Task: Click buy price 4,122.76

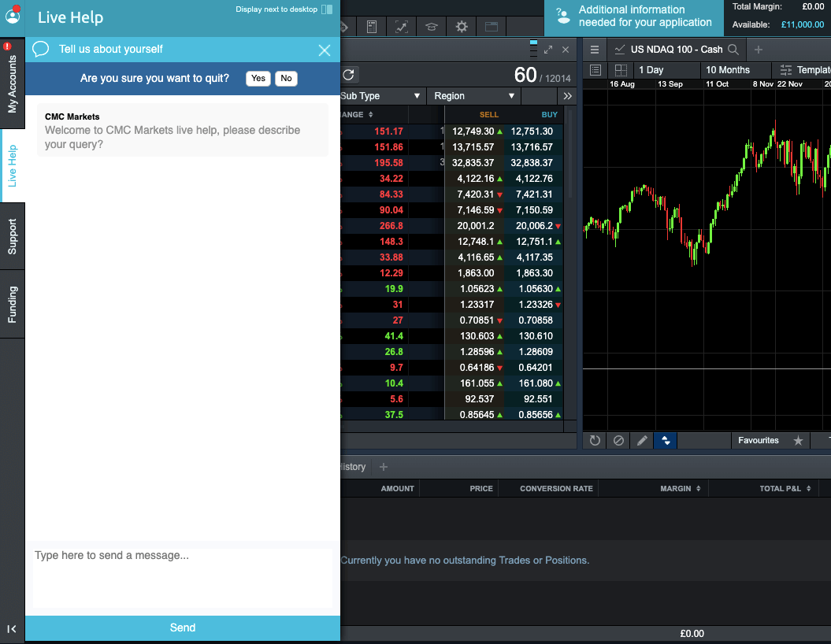Action: coord(534,179)
